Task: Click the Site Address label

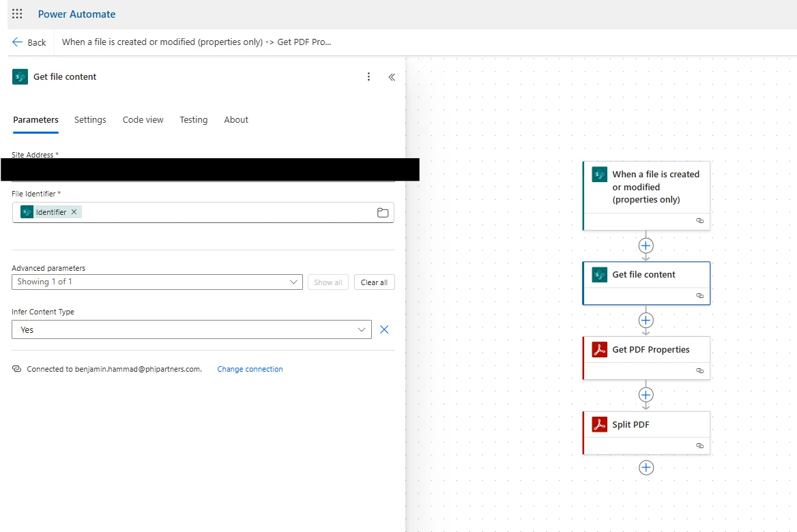Action: point(33,154)
